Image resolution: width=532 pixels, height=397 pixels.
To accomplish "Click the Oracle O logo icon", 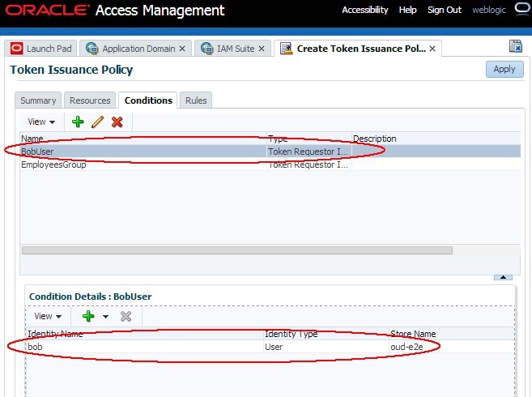I will [x=523, y=9].
